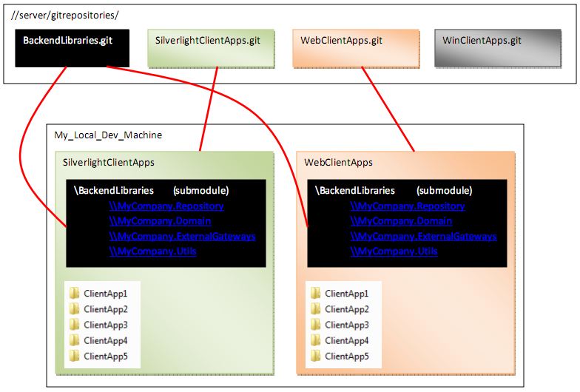This screenshot has width=580, height=392.
Task: Click ClientApp2 folder icon under WebClientApps
Action: (315, 309)
